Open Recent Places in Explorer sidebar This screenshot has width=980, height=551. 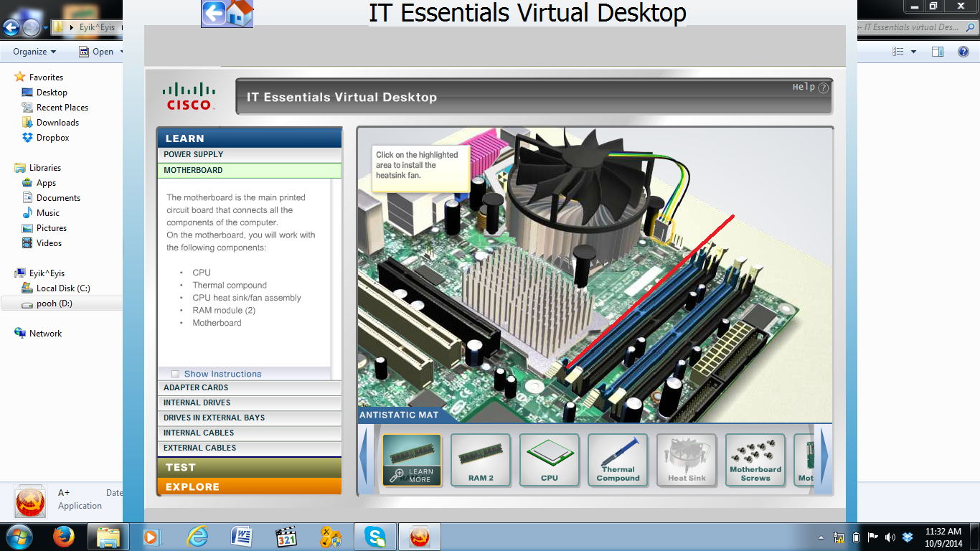click(x=62, y=108)
